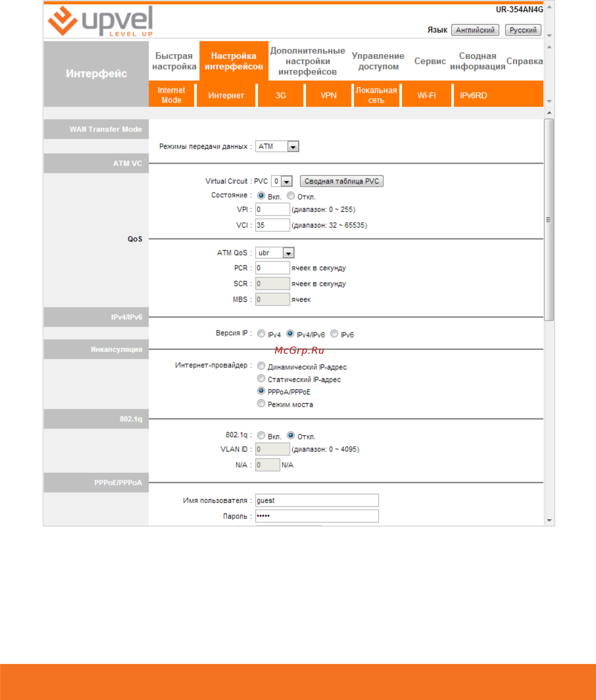The height and width of the screenshot is (700, 596).
Task: Set Состояние to Откл.
Action: click(x=291, y=195)
